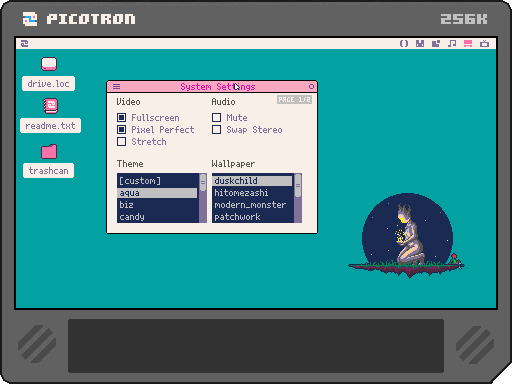Open System Settings window hamburger menu
The image size is (512, 384).
pyautogui.click(x=116, y=87)
